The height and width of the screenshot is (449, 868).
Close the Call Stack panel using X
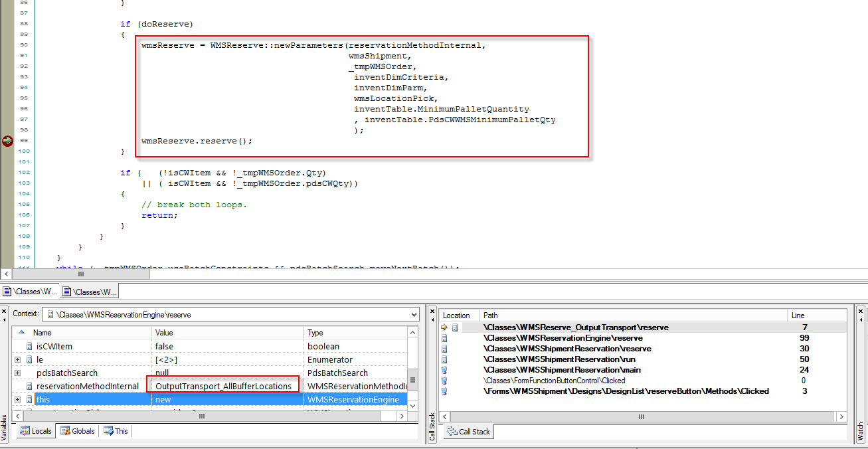432,312
